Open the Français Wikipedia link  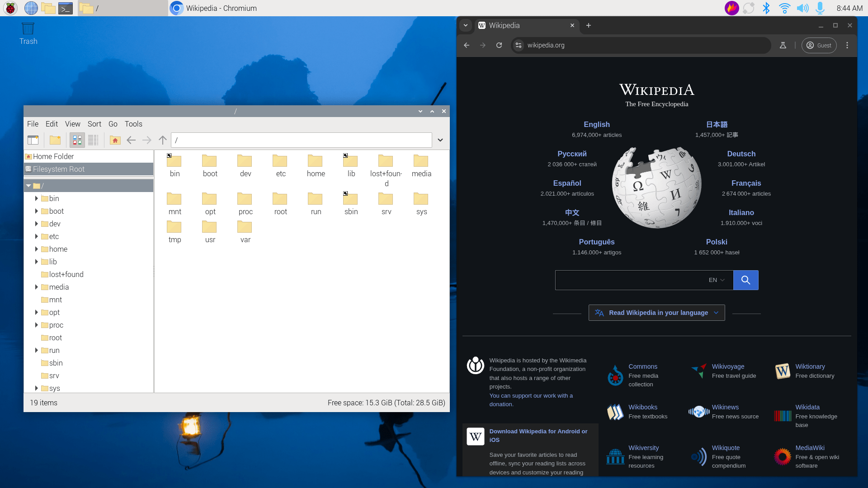point(746,183)
